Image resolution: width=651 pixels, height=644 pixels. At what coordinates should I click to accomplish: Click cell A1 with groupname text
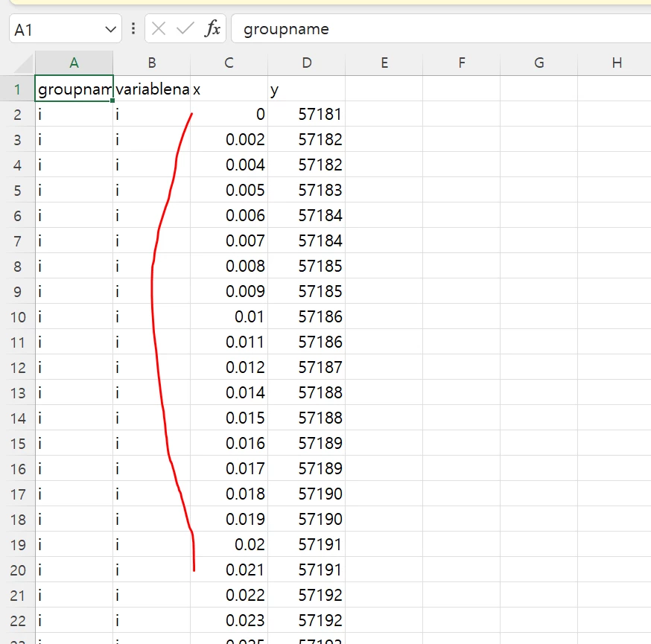tap(74, 89)
